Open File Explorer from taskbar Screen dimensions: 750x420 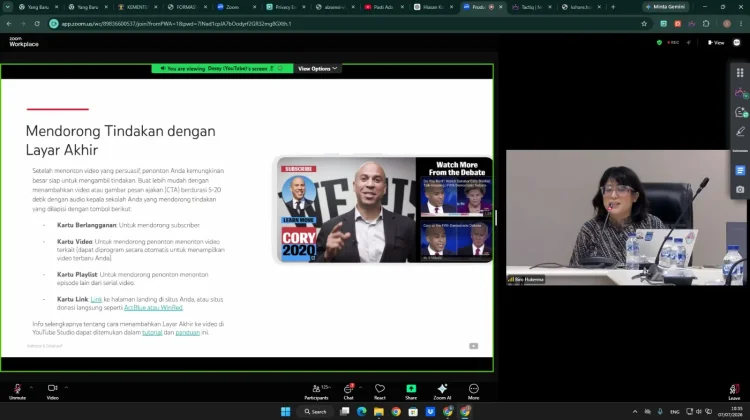[379, 411]
